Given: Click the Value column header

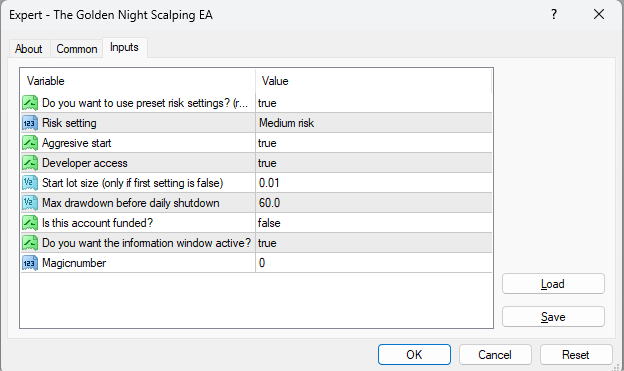Looking at the screenshot, I should pos(374,81).
